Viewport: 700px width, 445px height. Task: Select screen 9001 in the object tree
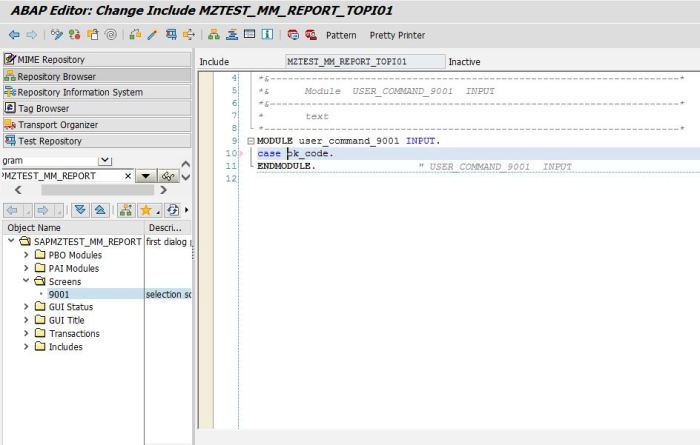pyautogui.click(x=59, y=294)
